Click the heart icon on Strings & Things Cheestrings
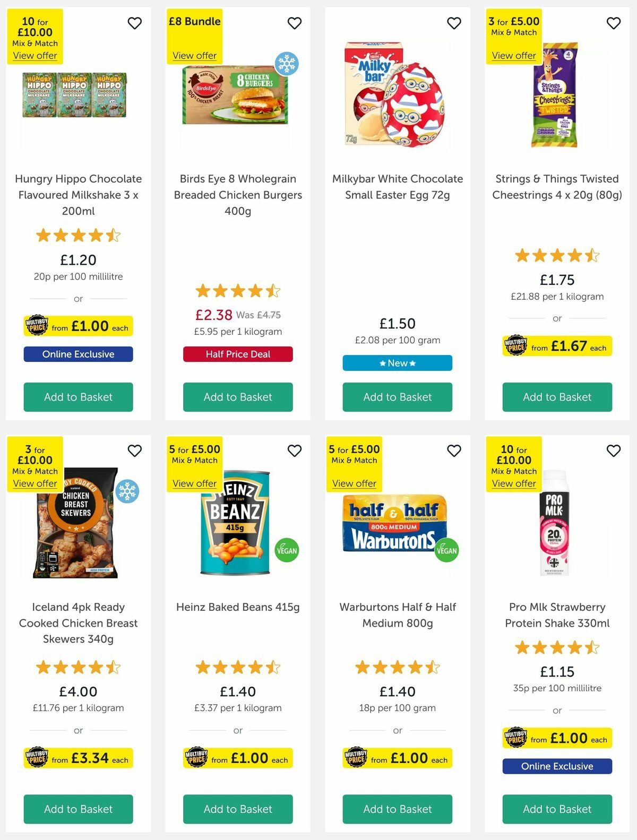 coord(614,23)
